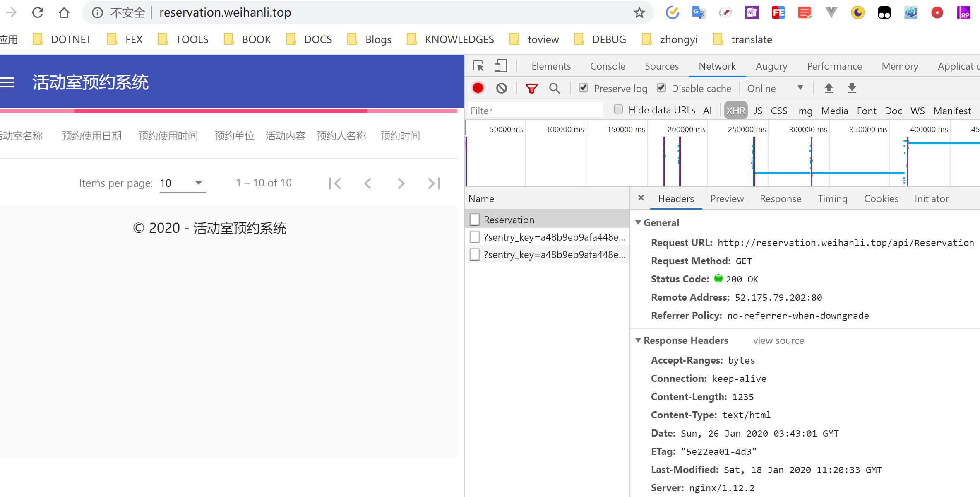Open network search magnifier
This screenshot has height=497, width=980.
tap(555, 88)
